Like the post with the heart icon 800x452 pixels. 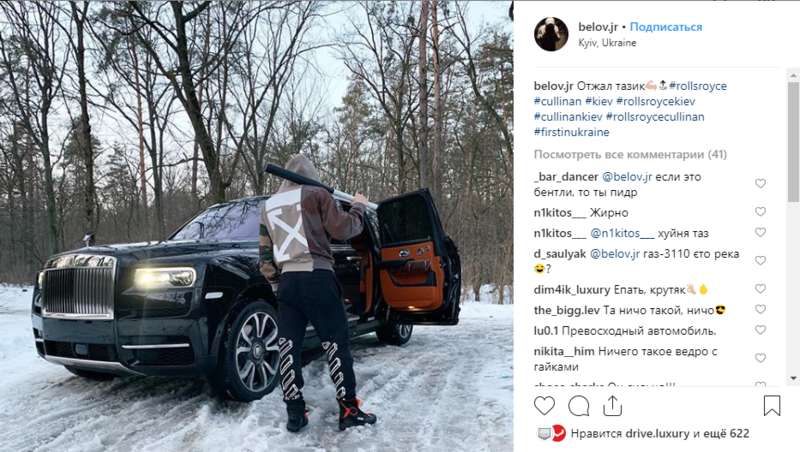tap(544, 406)
